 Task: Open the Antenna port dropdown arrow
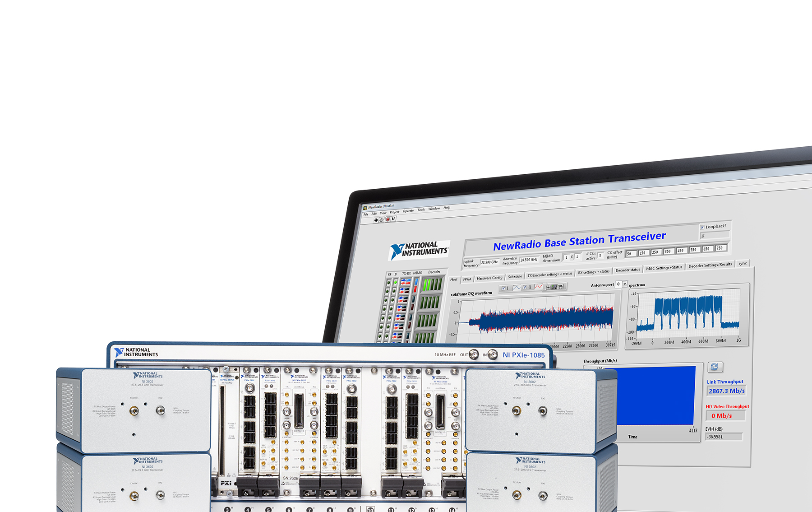pyautogui.click(x=625, y=284)
